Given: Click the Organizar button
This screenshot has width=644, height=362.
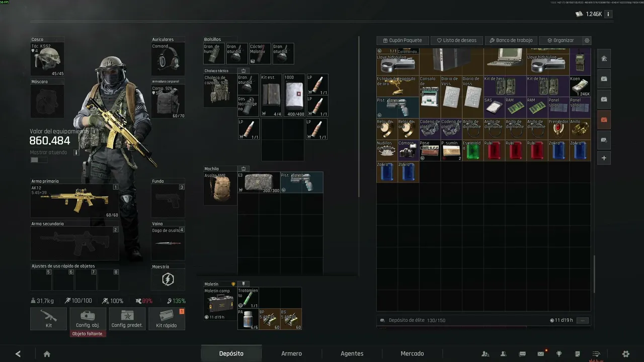Looking at the screenshot, I should [x=560, y=40].
